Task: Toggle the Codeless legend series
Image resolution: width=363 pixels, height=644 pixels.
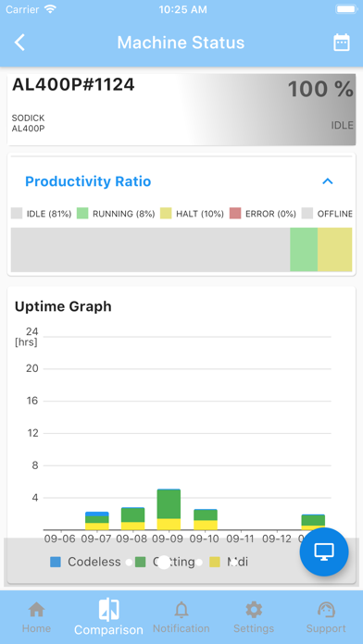Action: [85, 562]
